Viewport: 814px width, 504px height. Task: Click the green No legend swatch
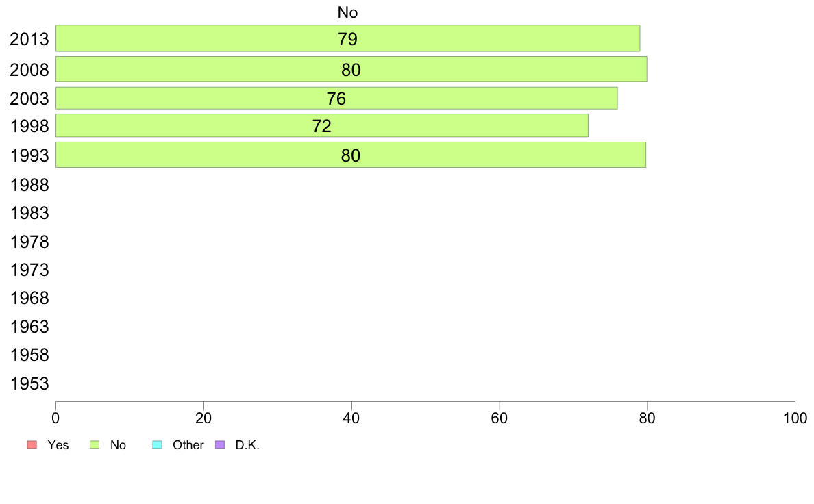95,445
